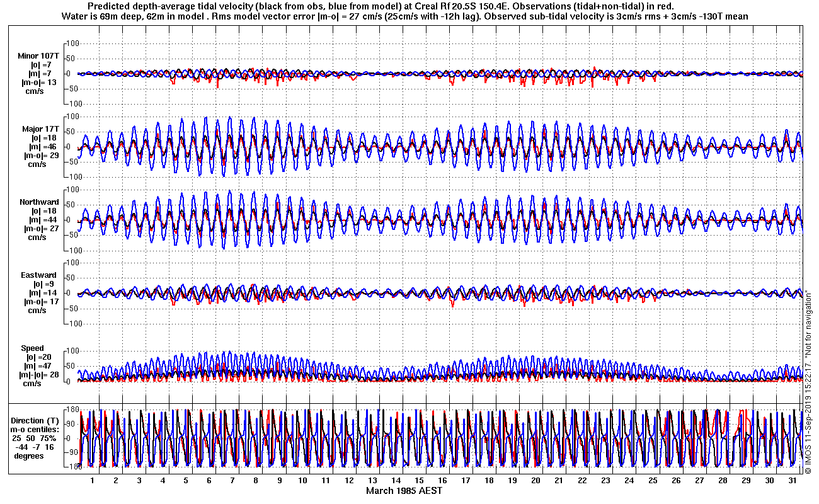Click day '18' on the date axis
This screenshot has width=819, height=504.
point(489,481)
